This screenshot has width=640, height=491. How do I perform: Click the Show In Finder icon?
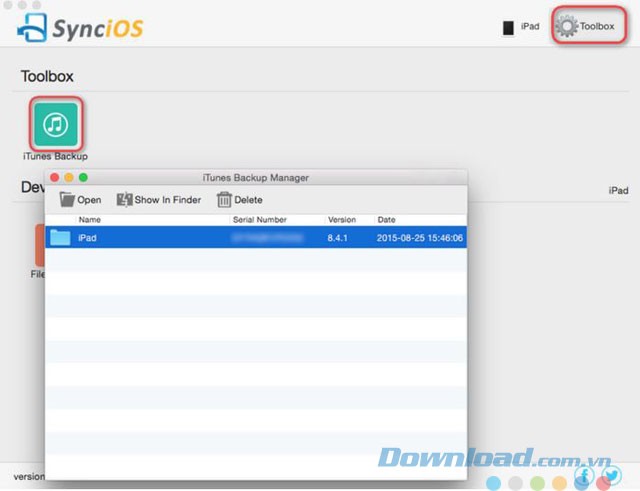pos(124,200)
